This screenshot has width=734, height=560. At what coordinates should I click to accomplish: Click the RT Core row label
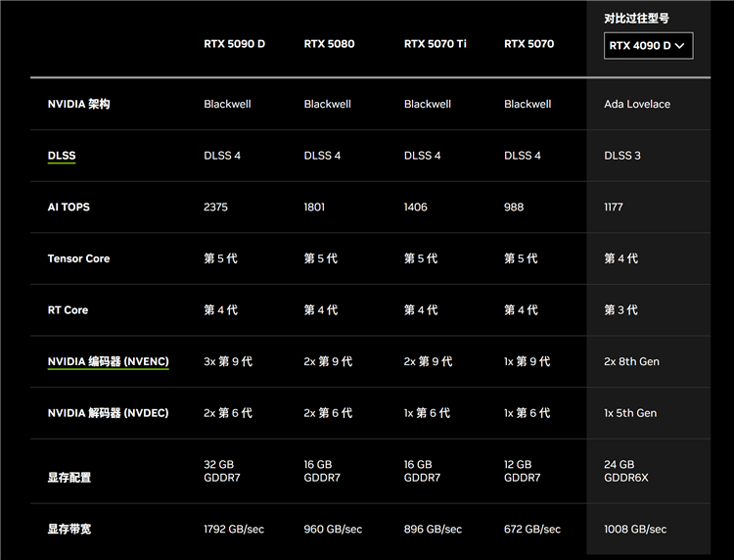(x=68, y=310)
